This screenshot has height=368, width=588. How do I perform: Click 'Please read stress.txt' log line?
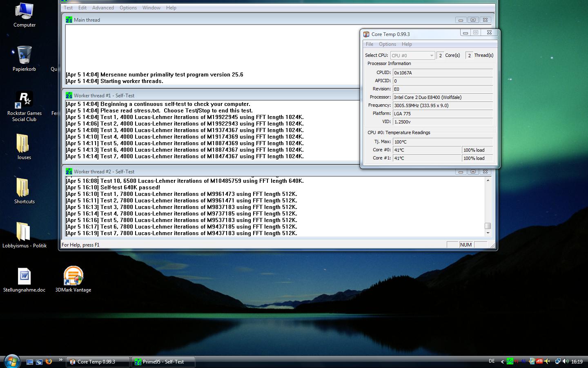point(159,111)
